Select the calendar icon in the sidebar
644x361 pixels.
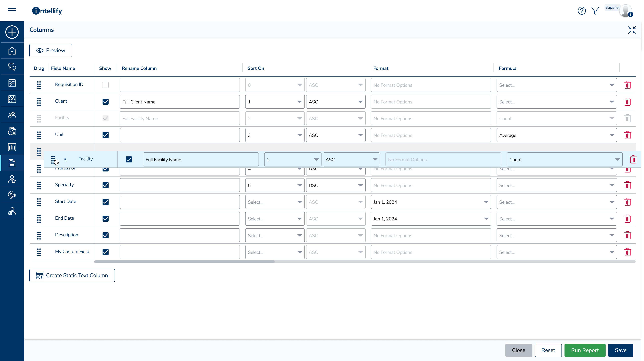(x=12, y=99)
